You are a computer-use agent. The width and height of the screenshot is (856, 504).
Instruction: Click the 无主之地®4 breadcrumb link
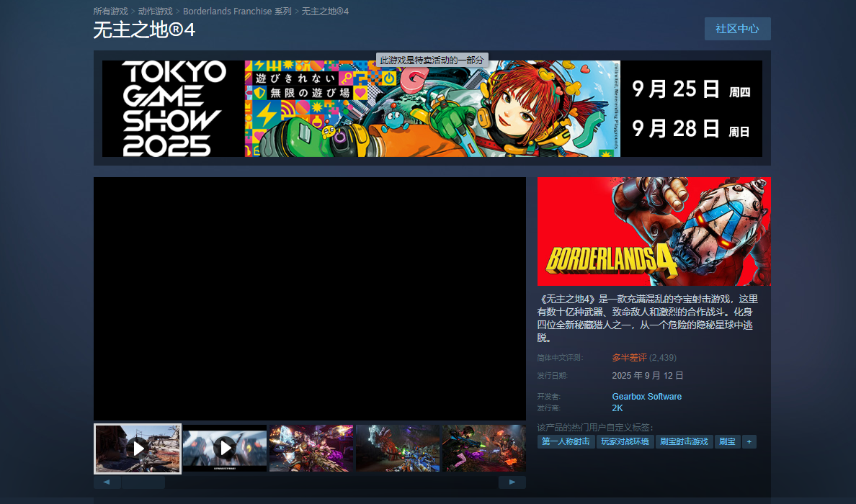coord(325,11)
